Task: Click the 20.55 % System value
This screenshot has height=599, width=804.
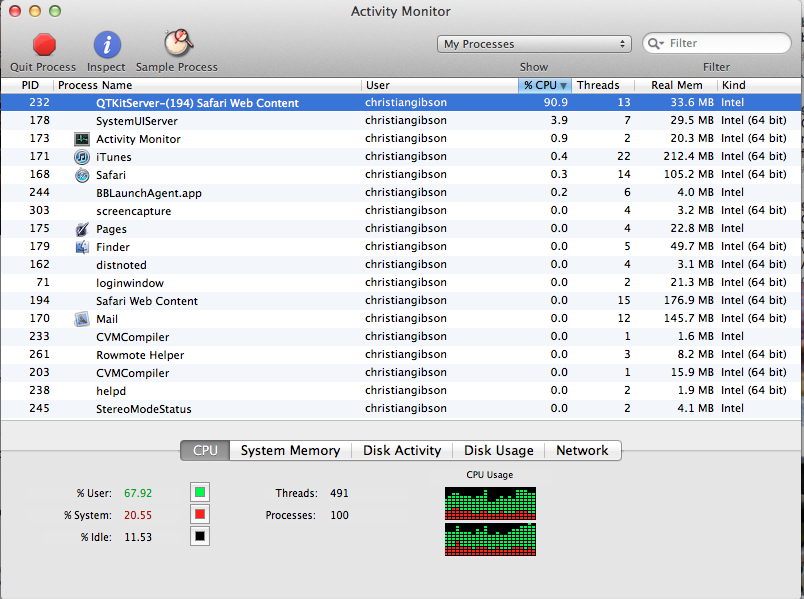Action: pos(138,515)
